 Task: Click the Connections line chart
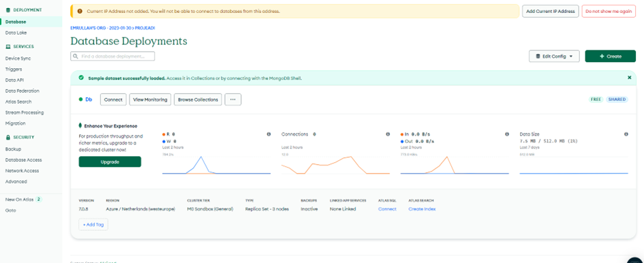[x=335, y=165]
